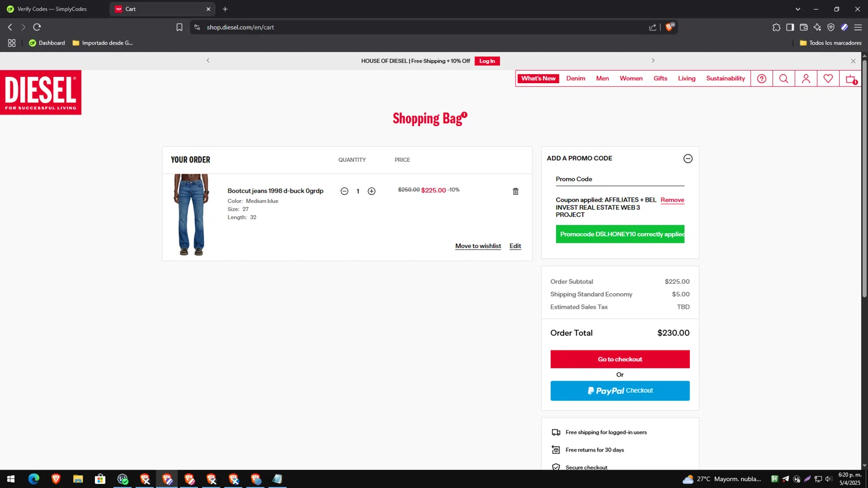Delete jeans with the trash icon
Viewport: 868px width, 488px height.
(x=516, y=191)
